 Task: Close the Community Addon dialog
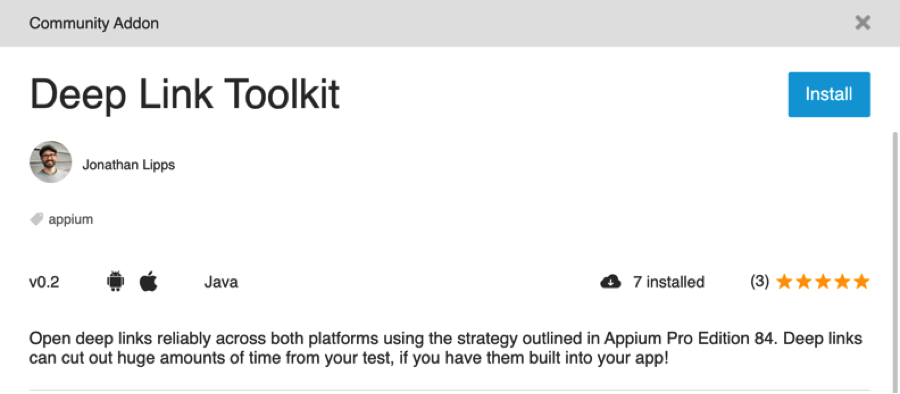point(862,23)
